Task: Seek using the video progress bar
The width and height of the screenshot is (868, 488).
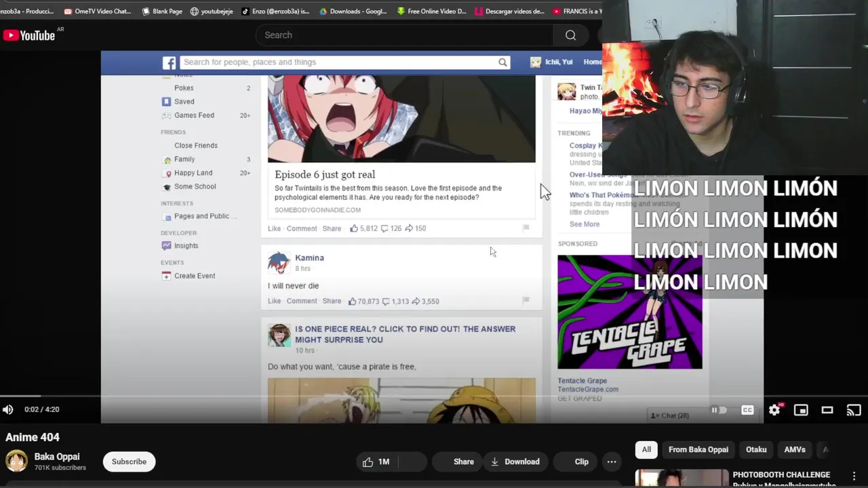Action: pyautogui.click(x=434, y=396)
